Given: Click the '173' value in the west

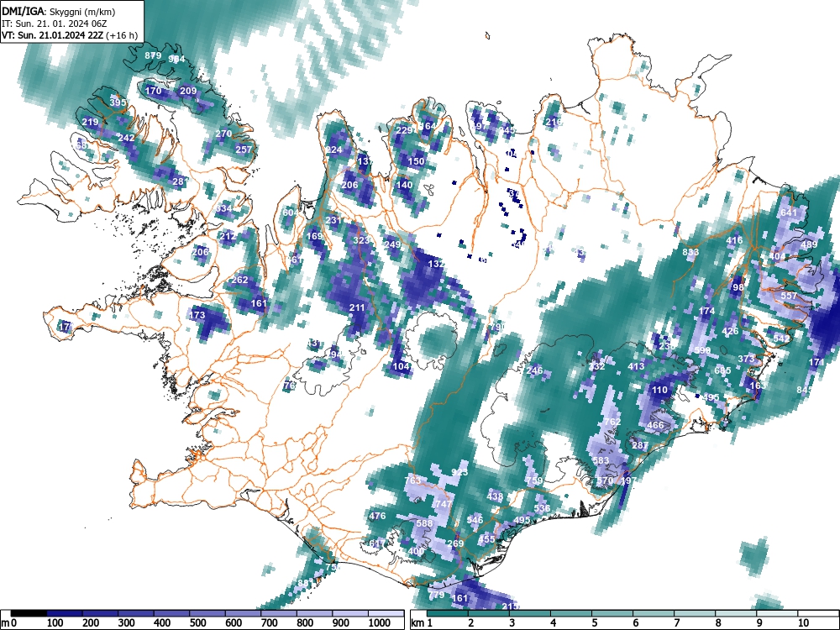Looking at the screenshot, I should [x=197, y=314].
